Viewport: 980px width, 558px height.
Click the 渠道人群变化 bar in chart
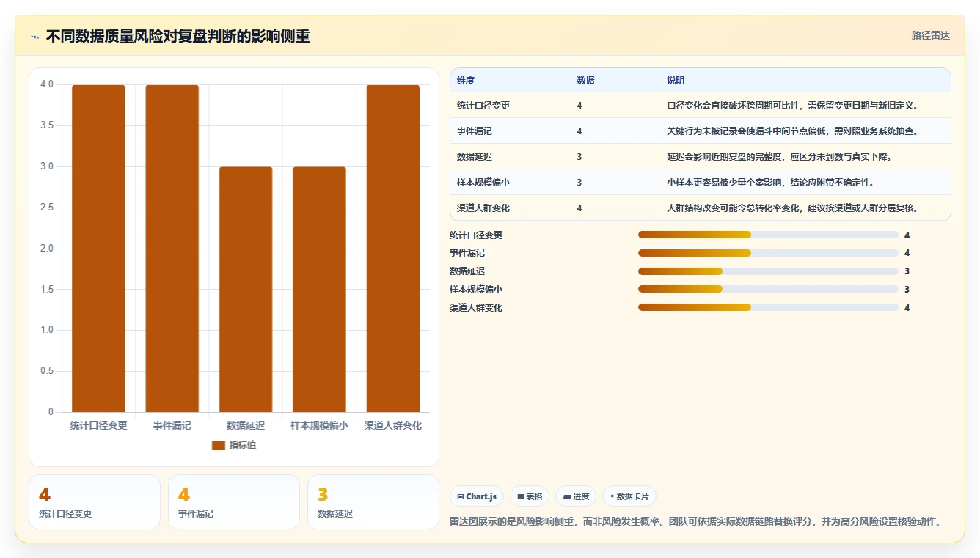click(393, 249)
